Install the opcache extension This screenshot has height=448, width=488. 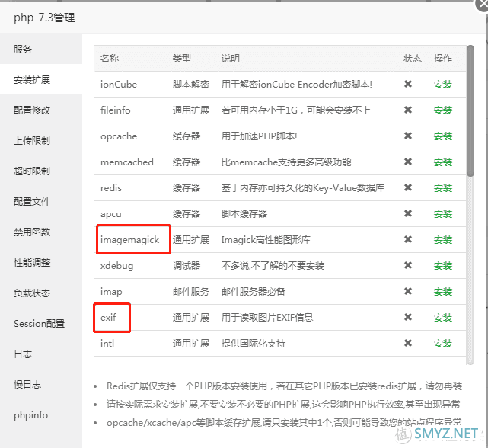443,136
